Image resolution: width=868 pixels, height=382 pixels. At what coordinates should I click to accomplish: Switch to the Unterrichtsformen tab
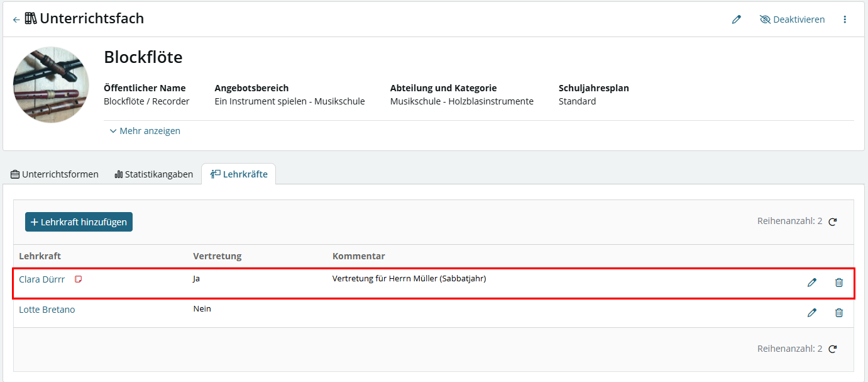(x=55, y=174)
